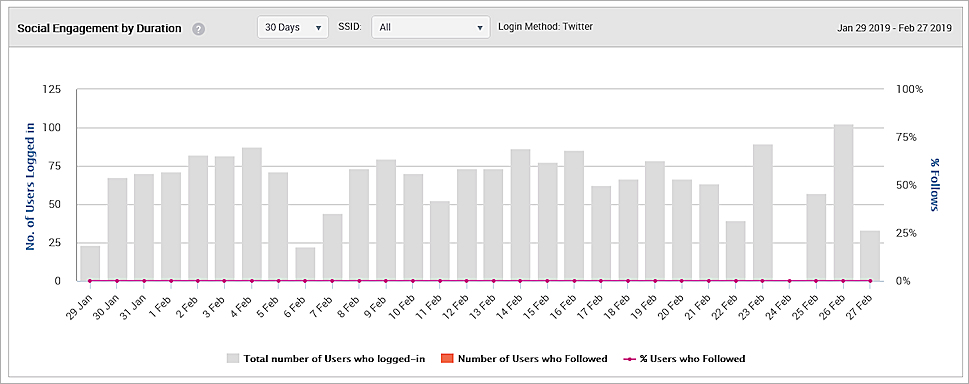Click the 27 Feb bar
This screenshot has width=969, height=384.
tap(870, 255)
